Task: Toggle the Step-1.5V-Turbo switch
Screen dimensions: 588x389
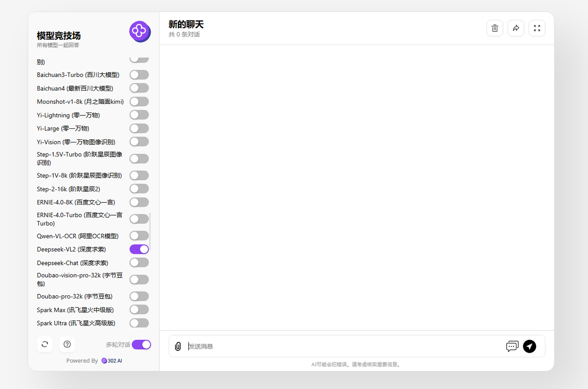Action: pos(139,159)
